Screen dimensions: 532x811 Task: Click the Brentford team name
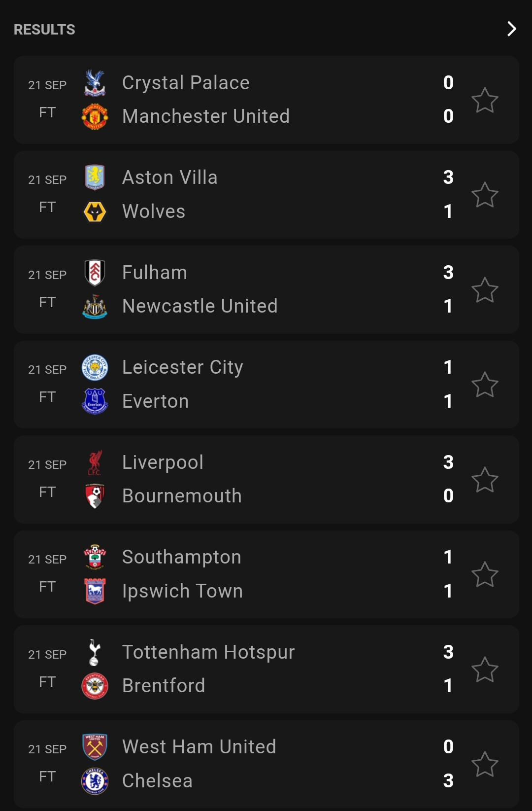[164, 686]
